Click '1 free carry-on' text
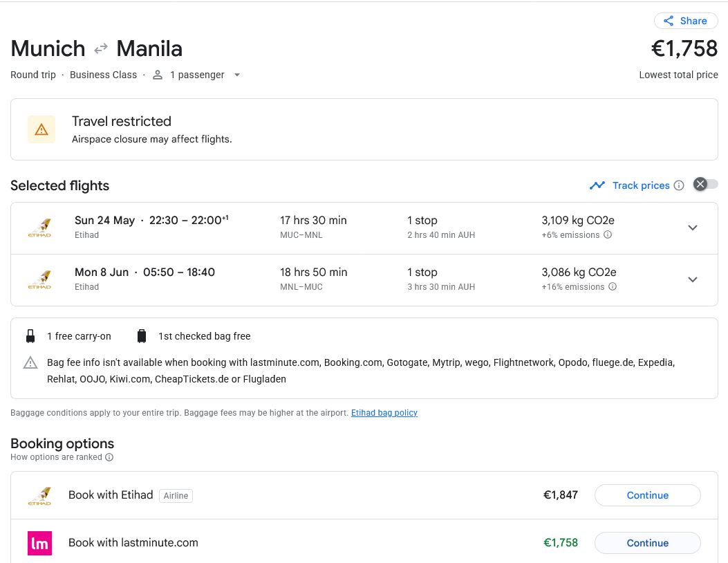728x563 pixels. (79, 336)
